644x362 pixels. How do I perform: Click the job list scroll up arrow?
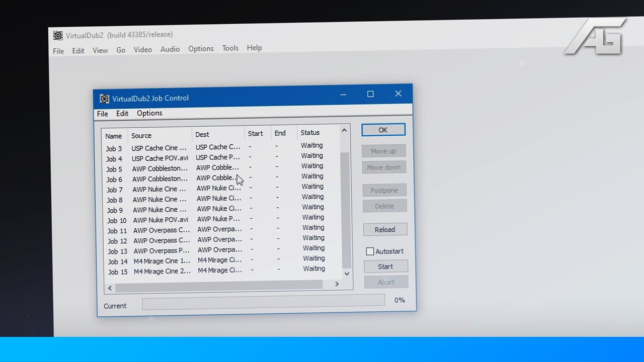point(344,130)
